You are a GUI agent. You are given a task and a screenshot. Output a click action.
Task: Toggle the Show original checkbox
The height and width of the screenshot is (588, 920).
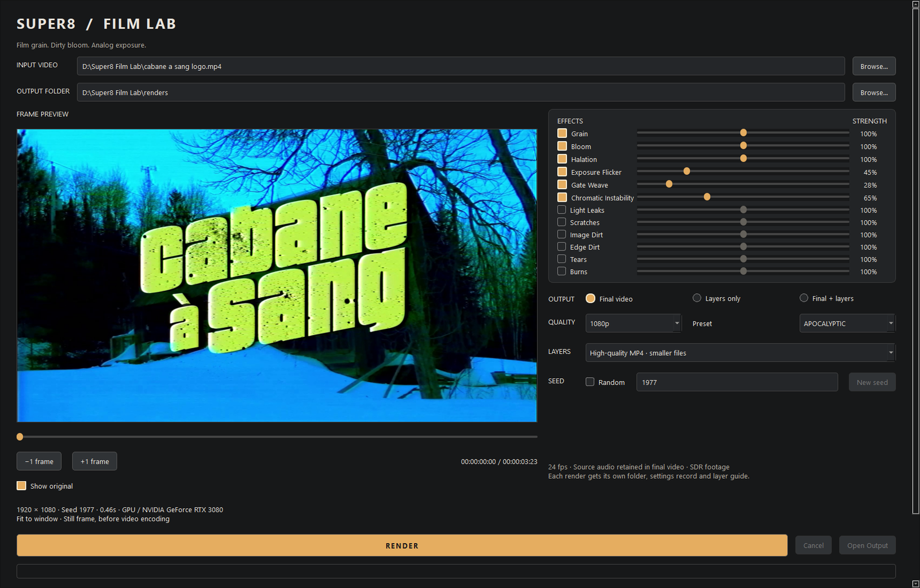(x=21, y=486)
